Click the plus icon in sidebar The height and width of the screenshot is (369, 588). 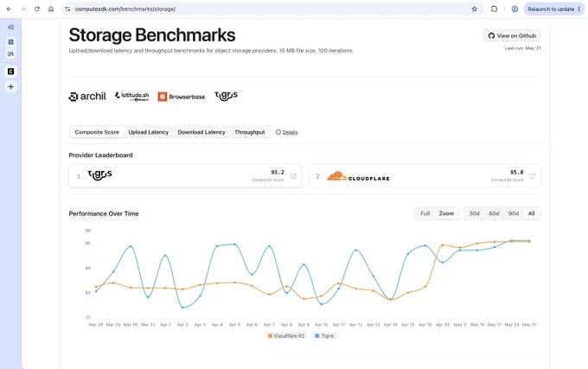[x=11, y=87]
